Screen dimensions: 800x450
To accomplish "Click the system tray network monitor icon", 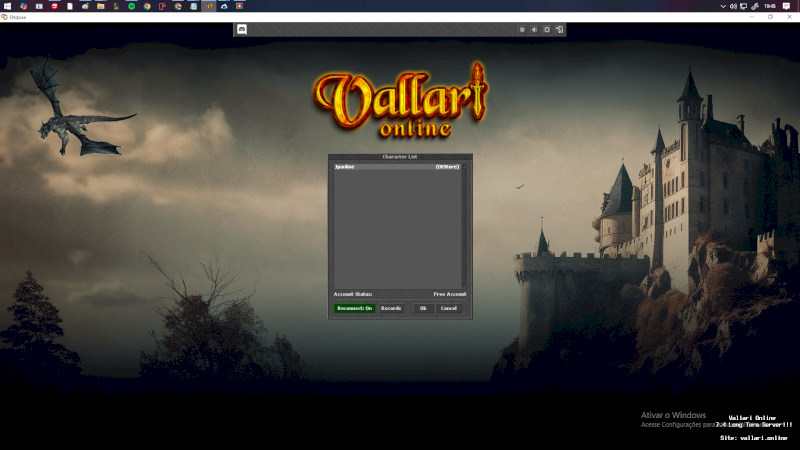I will point(743,6).
